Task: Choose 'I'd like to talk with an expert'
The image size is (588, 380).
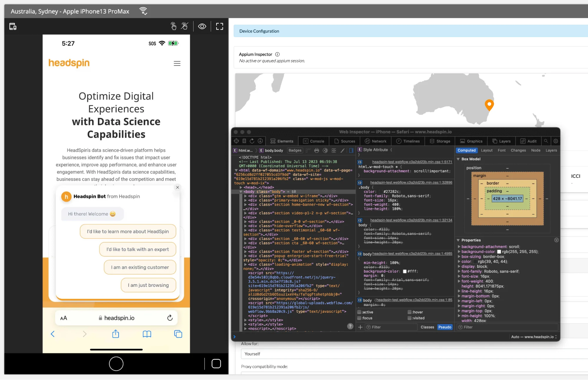Action: click(138, 249)
